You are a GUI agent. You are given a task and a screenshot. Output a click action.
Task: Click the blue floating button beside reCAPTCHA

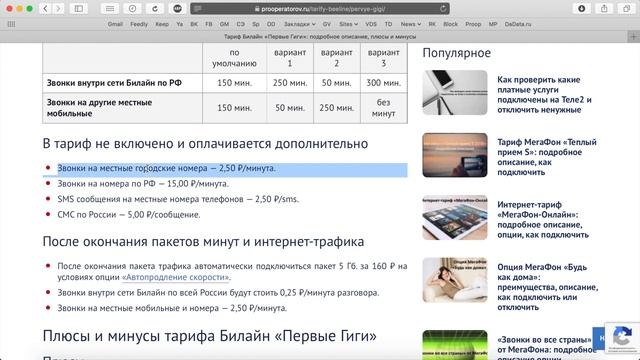click(x=599, y=338)
